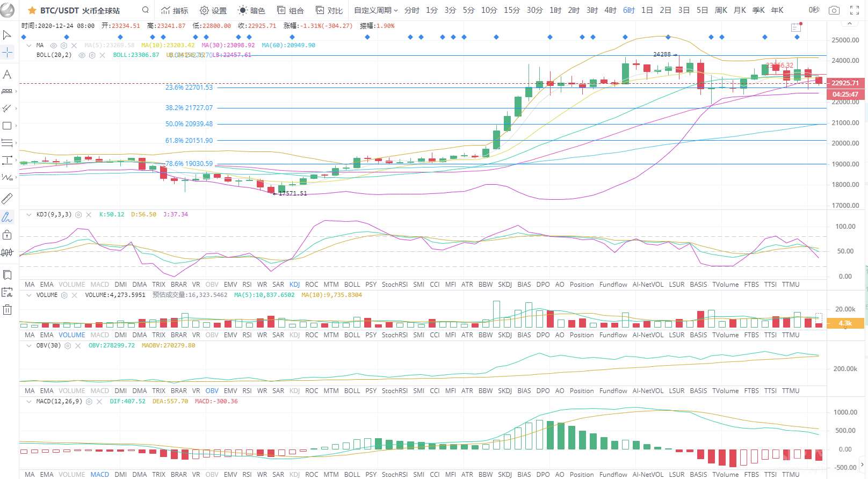Take a chart screenshot with camera icon
This screenshot has height=479, width=868.
[x=834, y=10]
